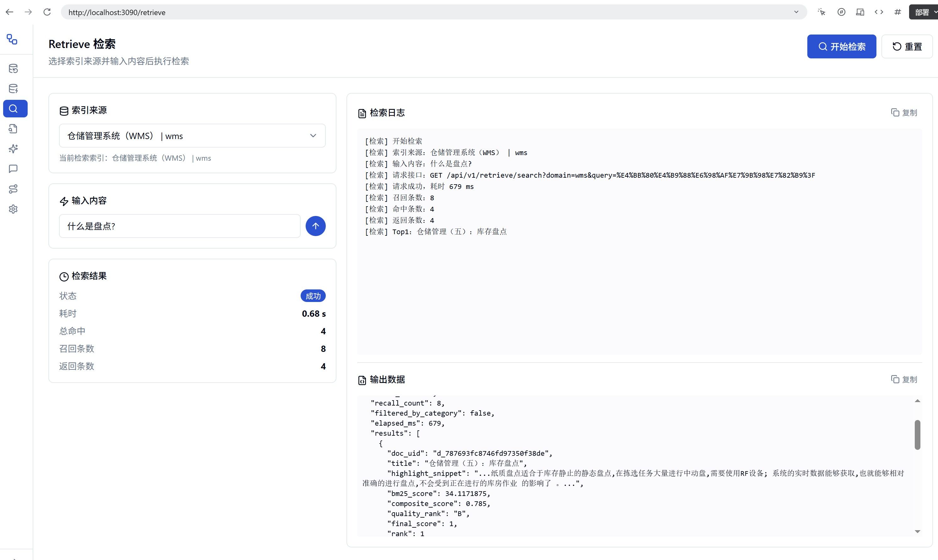
Task: Open the database lightning sidebar icon
Action: 13,89
